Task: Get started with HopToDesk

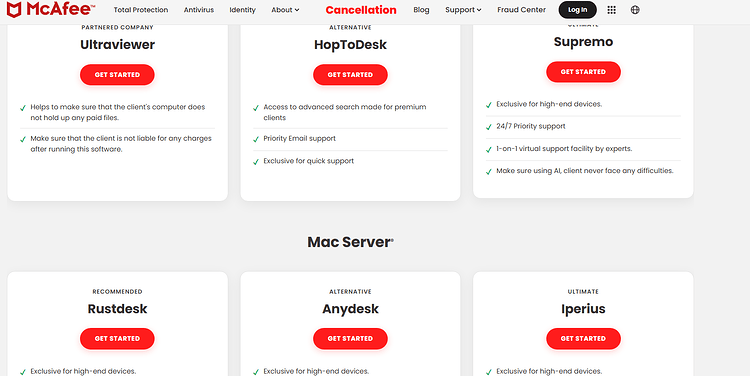Action: click(350, 75)
